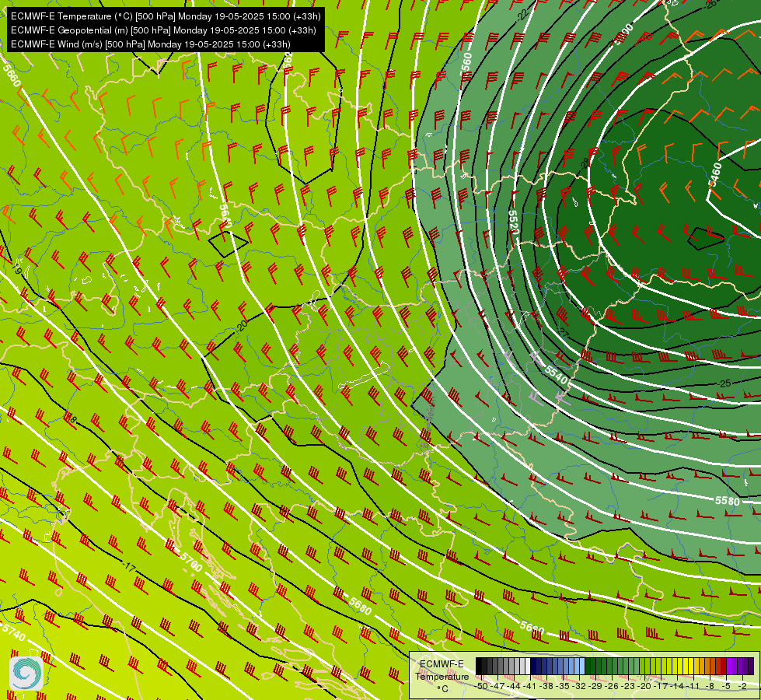The width and height of the screenshot is (761, 700).
Task: Click the 5680 geopotential contour label
Action: pos(360,606)
